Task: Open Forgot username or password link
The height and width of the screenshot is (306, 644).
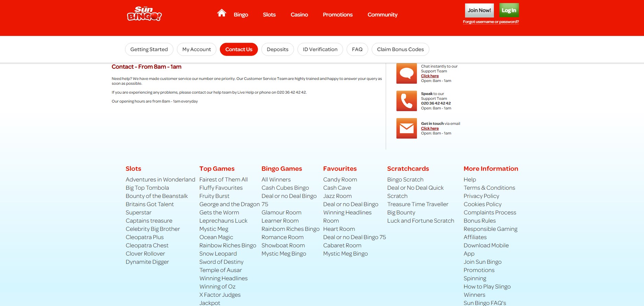Action: pos(491,22)
